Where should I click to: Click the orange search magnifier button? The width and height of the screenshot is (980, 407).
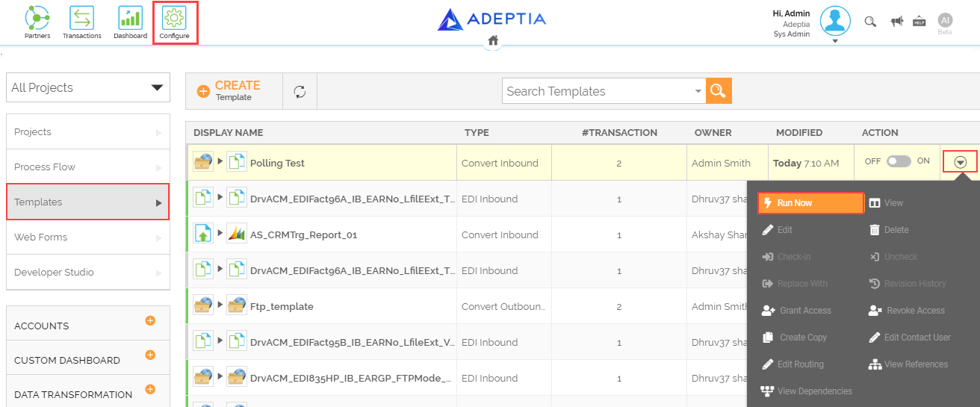(x=719, y=91)
